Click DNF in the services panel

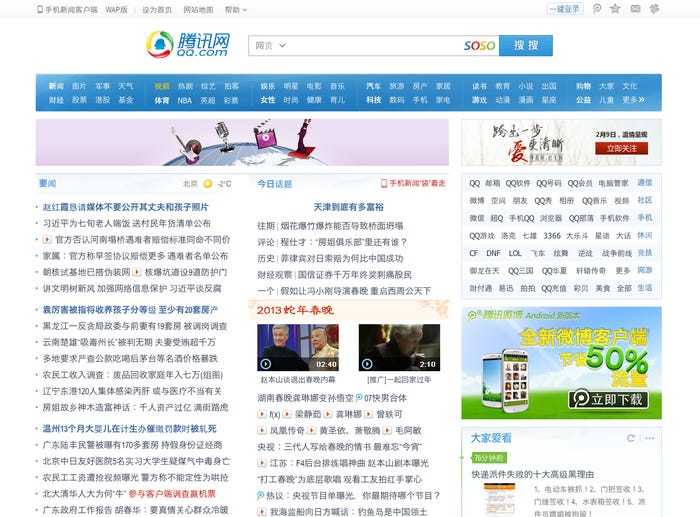click(x=493, y=253)
